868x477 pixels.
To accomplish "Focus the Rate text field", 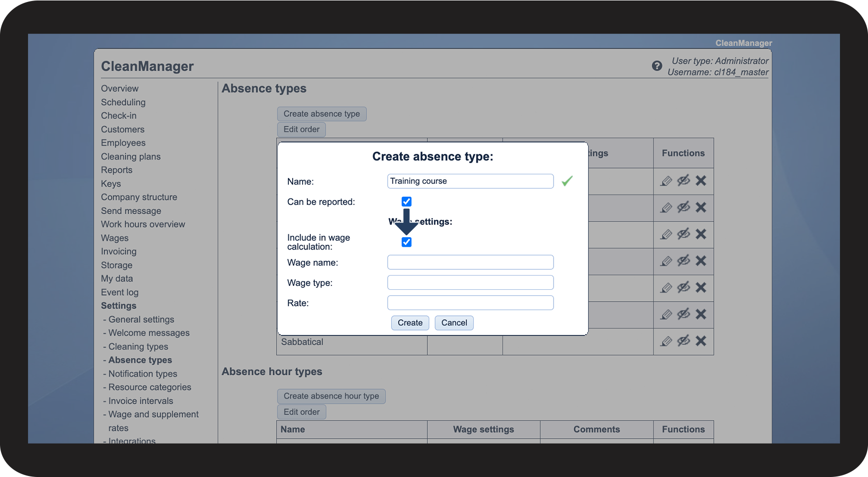I will click(470, 303).
